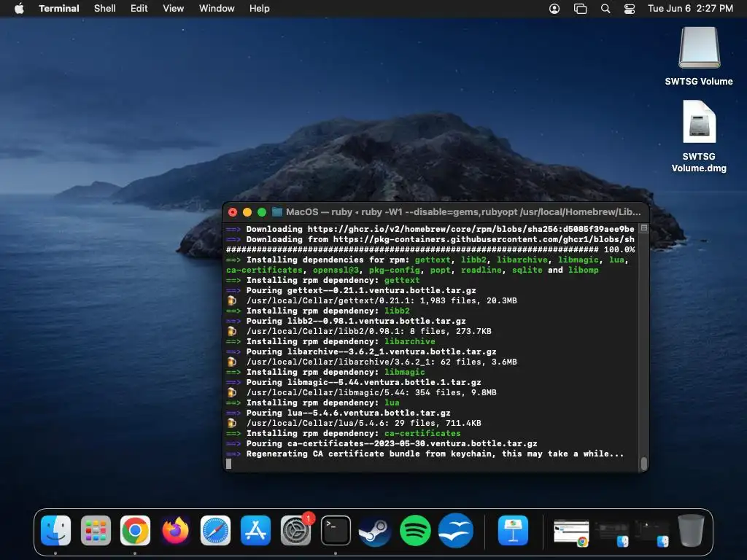This screenshot has width=747, height=560.
Task: Open the Shell menu
Action: click(104, 9)
